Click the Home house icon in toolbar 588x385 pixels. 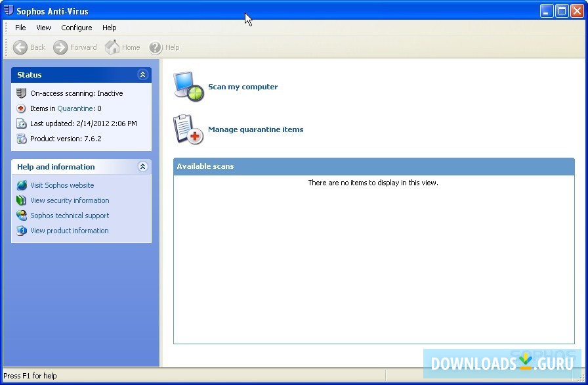point(112,47)
